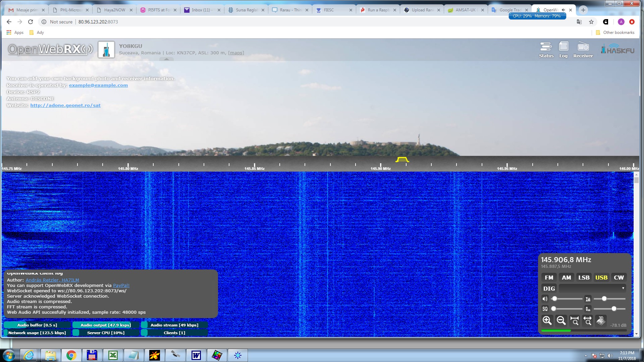Select the CW demodulation mode
This screenshot has height=362, width=644.
(619, 278)
